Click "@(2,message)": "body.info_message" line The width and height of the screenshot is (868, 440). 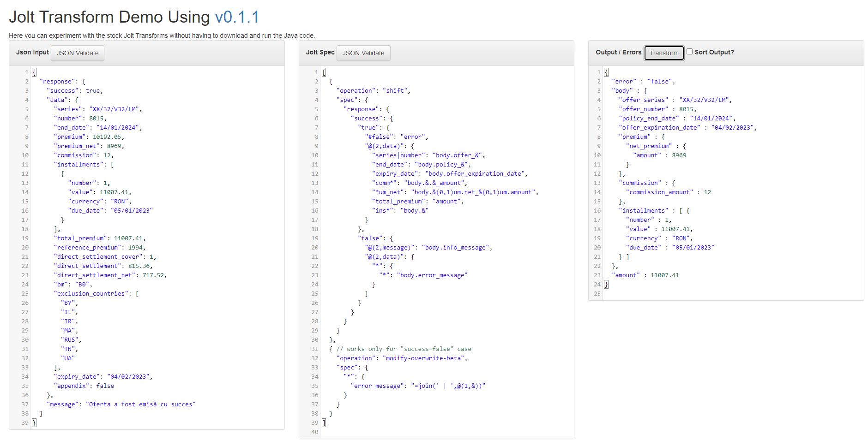point(428,248)
